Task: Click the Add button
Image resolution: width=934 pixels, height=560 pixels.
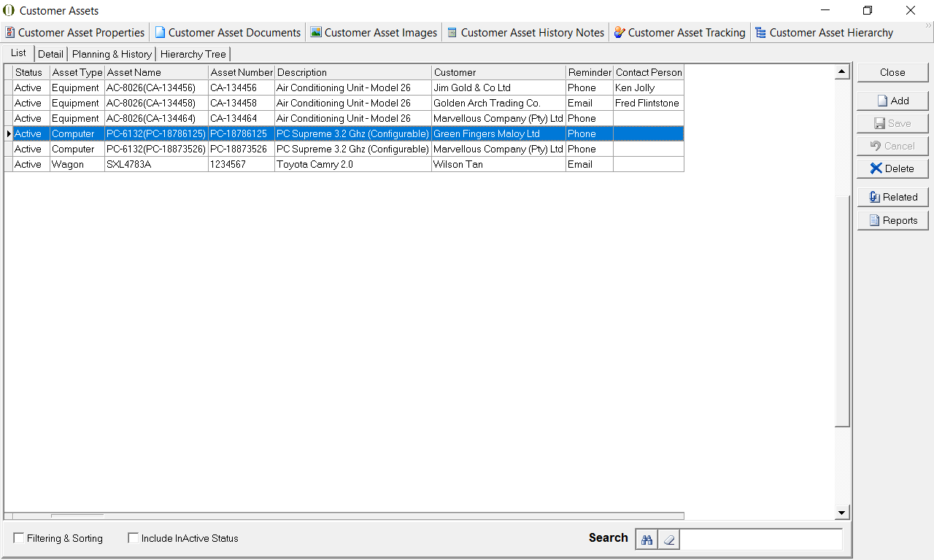Action: (x=892, y=101)
